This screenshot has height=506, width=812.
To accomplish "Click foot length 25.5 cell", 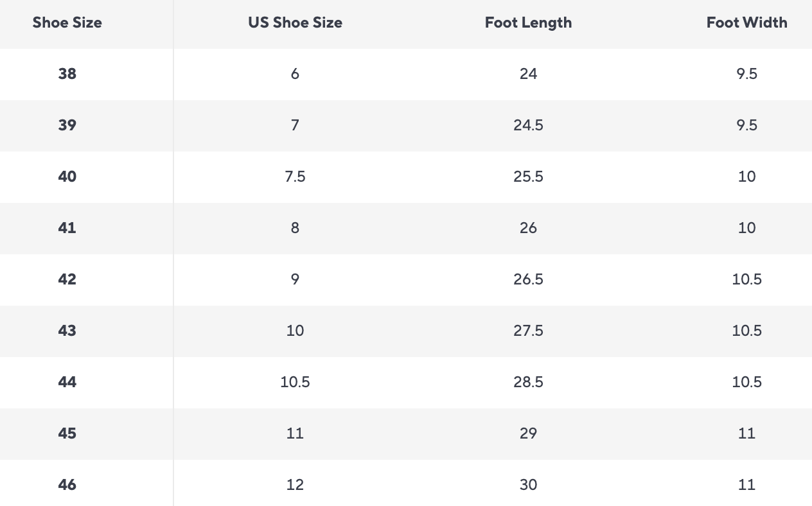I will pyautogui.click(x=528, y=177).
